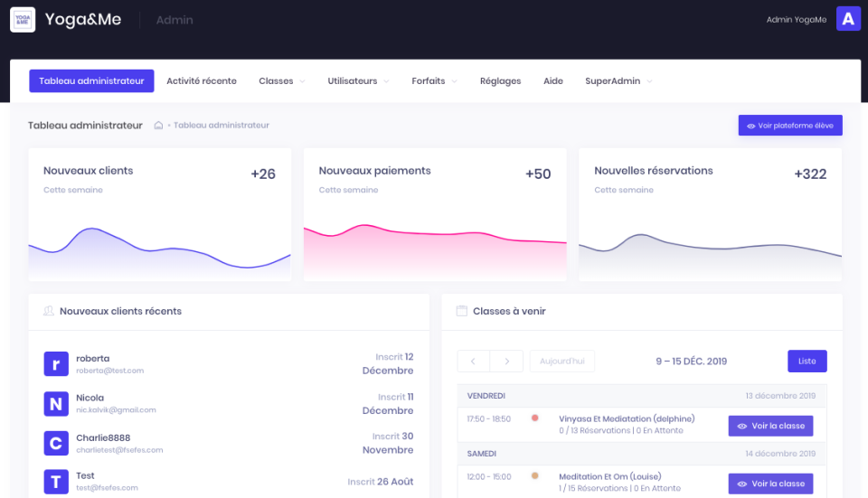Click the Aujourd'hui button
Viewport: 868px width, 498px height.
561,362
